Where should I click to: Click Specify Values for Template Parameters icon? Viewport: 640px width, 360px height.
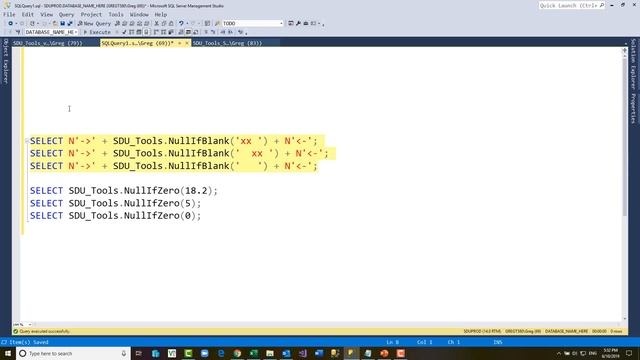(240, 32)
